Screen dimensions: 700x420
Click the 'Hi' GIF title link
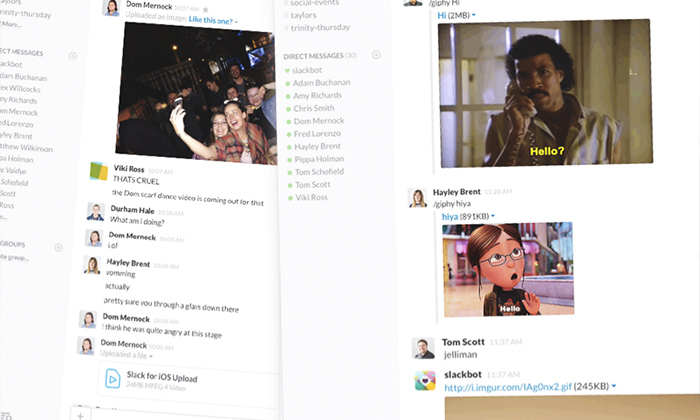tap(442, 15)
